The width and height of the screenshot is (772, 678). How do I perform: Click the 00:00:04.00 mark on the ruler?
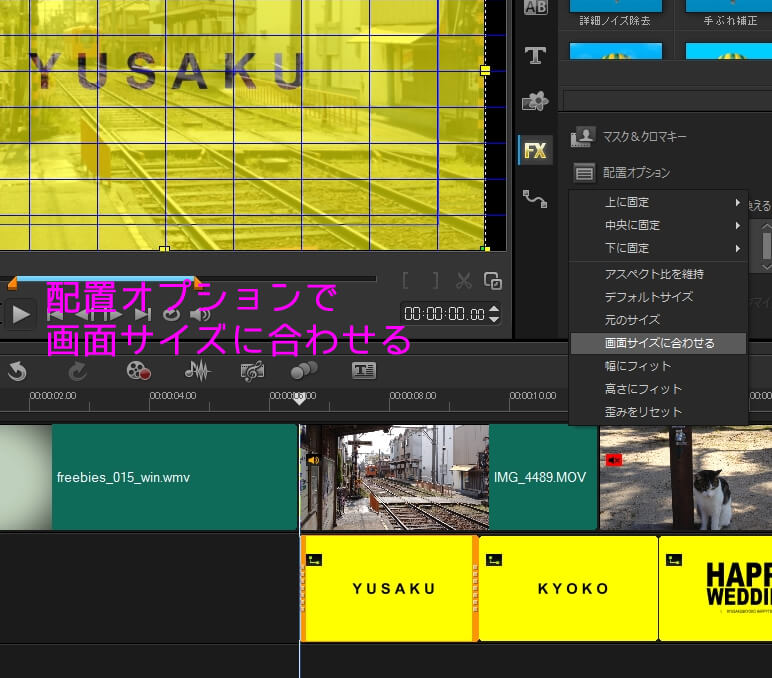[x=173, y=395]
